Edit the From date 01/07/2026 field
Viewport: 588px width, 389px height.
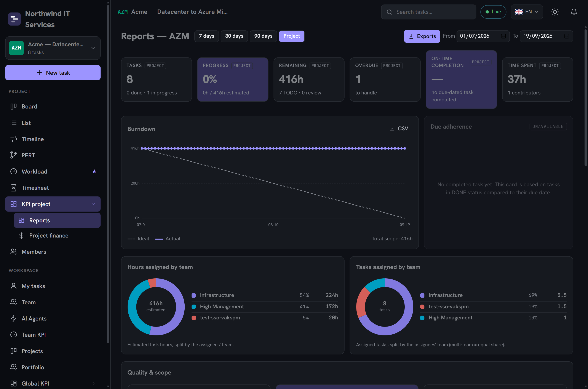coord(483,36)
